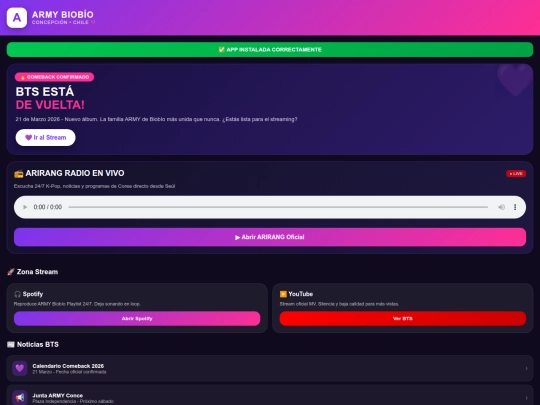
Task: Click the APP INSTALADA CORRECTAMENTE green banner
Action: [x=270, y=50]
